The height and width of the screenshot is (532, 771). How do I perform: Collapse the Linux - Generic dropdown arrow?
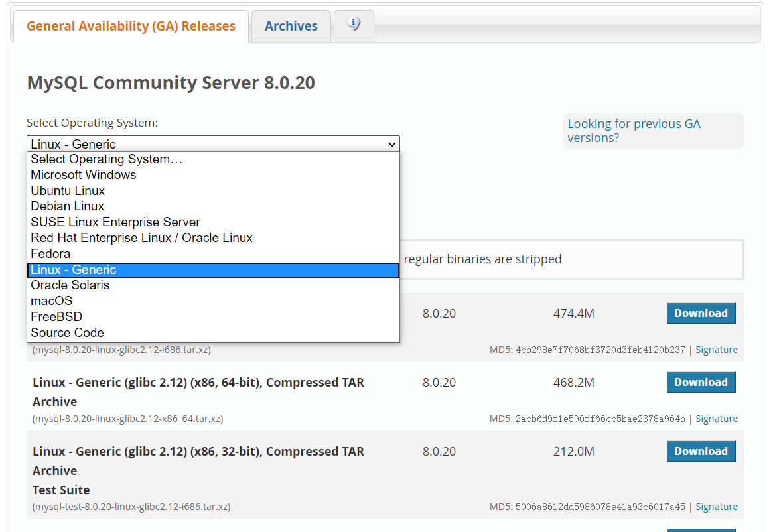391,144
